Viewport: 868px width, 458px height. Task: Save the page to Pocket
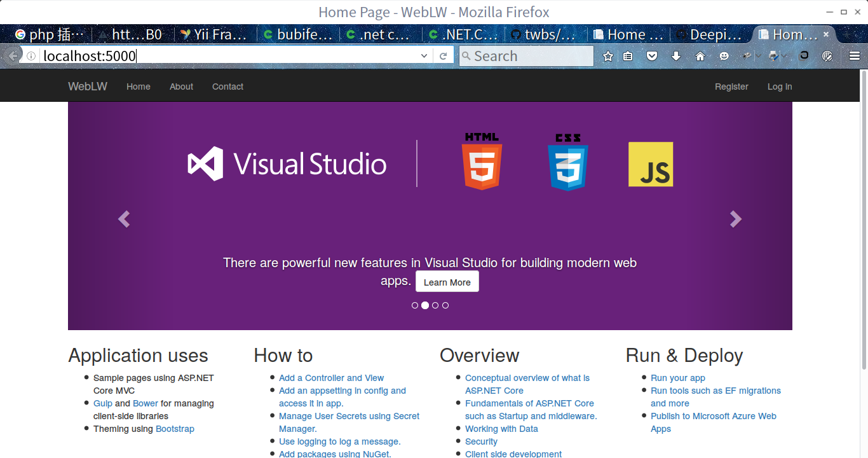click(x=652, y=56)
